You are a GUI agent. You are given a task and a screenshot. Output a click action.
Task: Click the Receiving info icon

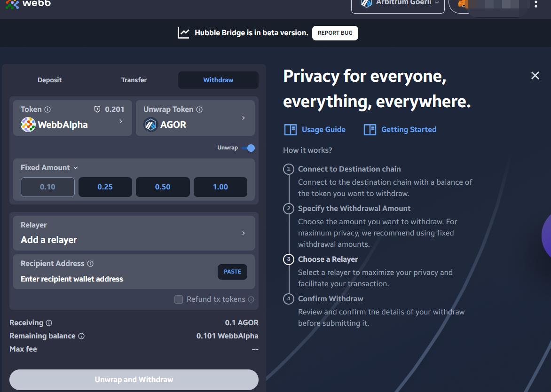coord(49,323)
